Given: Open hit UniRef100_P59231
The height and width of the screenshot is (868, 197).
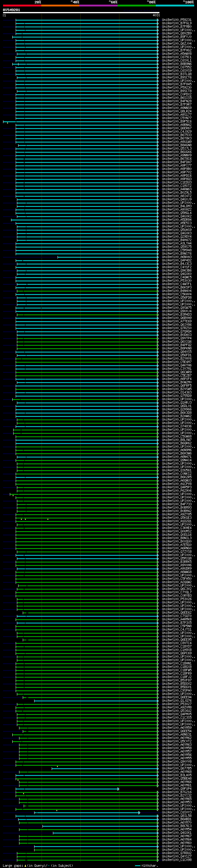Looking at the screenshot, I should click(x=176, y=20).
